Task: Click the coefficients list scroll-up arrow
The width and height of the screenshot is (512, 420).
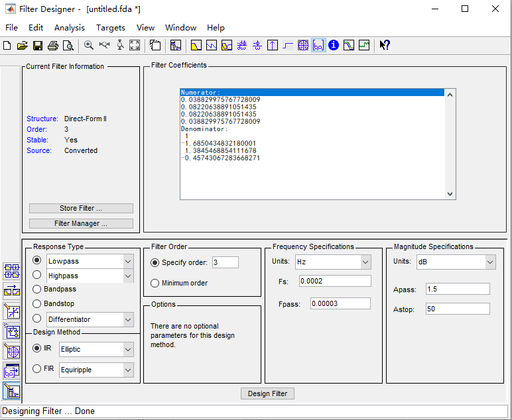Action: click(x=450, y=95)
